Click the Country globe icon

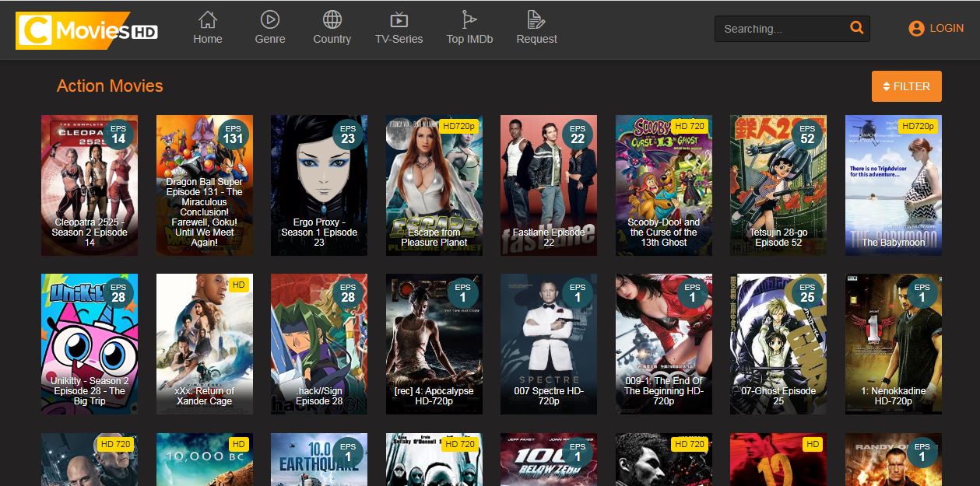click(x=332, y=19)
